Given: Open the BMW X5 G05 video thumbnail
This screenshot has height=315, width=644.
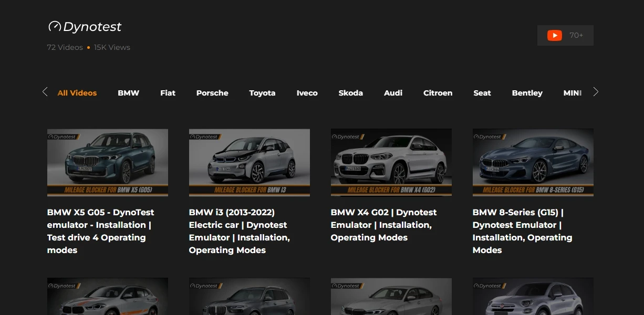Looking at the screenshot, I should click(x=108, y=163).
